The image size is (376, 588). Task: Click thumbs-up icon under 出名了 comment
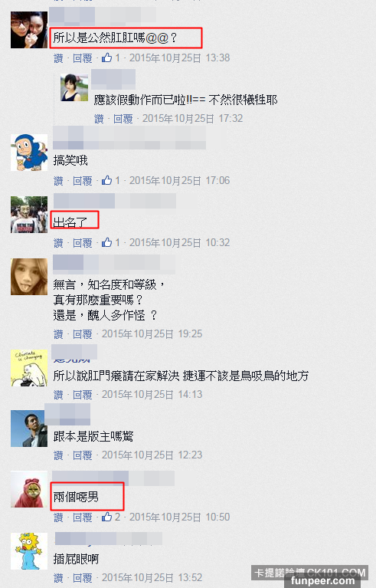106,242
